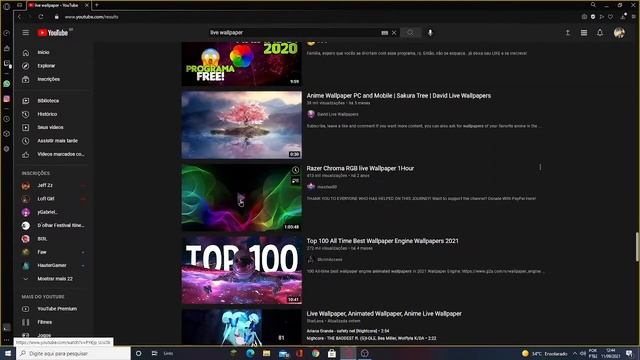Open Microsoft Store from the taskbar
Image resolution: width=640 pixels, height=360 pixels.
(332, 353)
